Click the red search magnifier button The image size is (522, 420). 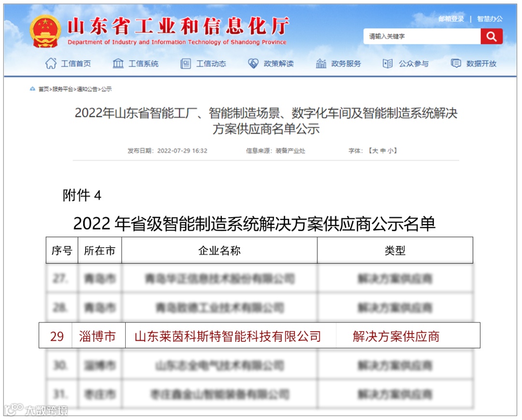click(492, 36)
